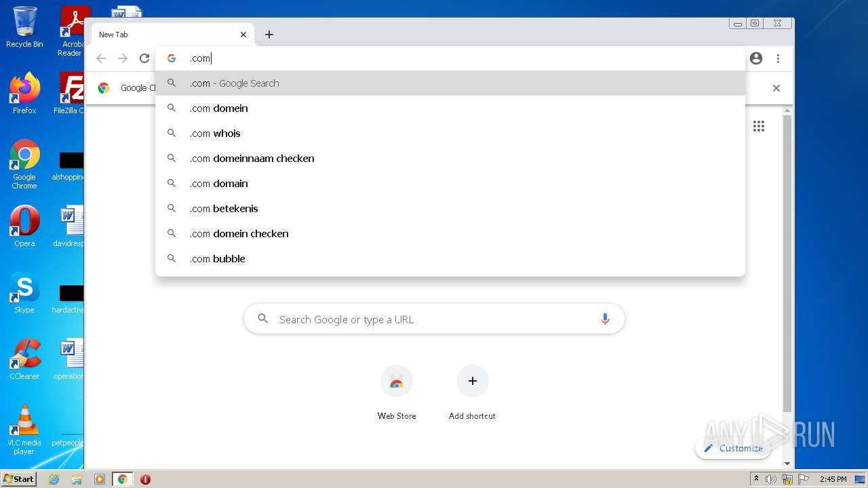The image size is (868, 488).
Task: Reload page with the refresh icon
Action: [144, 58]
